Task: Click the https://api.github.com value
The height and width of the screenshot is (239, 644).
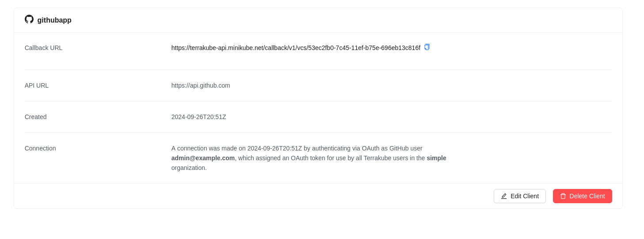Action: (201, 85)
